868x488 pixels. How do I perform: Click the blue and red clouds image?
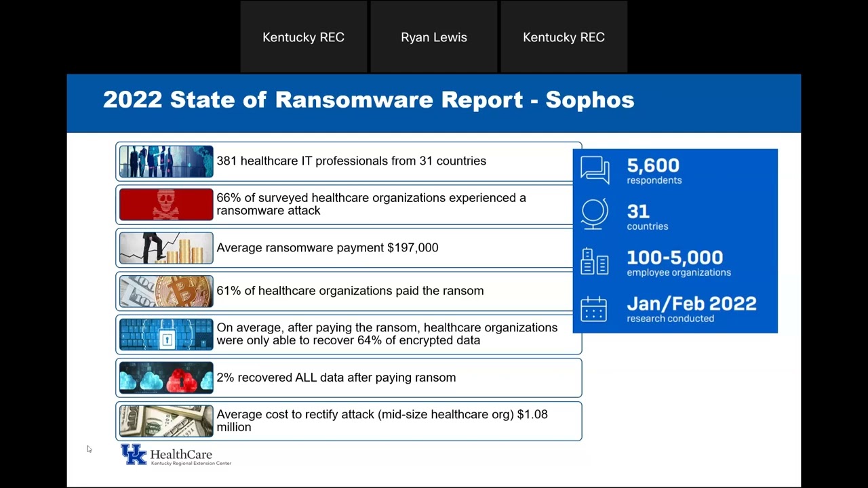pyautogui.click(x=166, y=378)
